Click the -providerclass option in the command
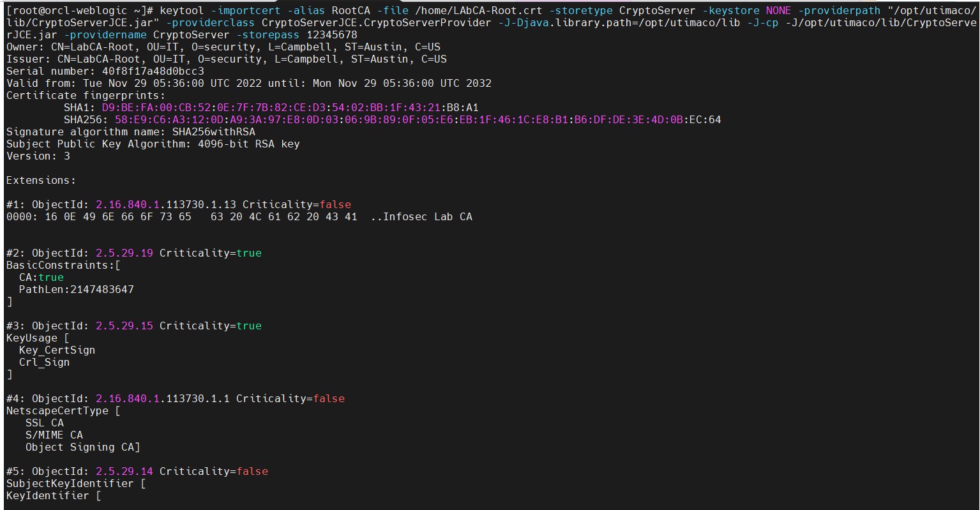Screen dimensions: 980x510 point(211,23)
